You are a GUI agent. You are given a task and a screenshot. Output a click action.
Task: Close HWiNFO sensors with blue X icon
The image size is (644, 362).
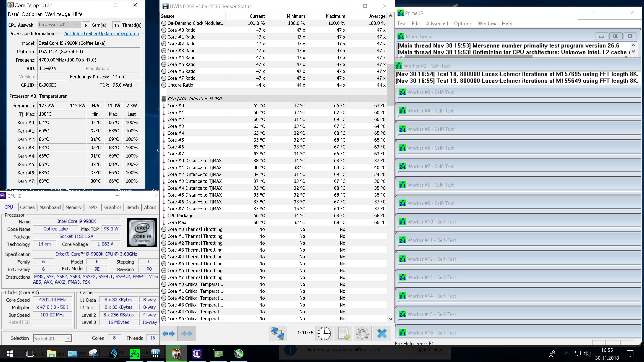point(382,334)
